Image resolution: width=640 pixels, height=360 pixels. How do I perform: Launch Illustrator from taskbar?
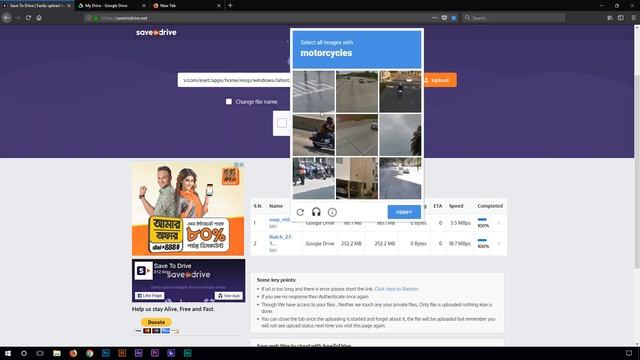tap(122, 353)
